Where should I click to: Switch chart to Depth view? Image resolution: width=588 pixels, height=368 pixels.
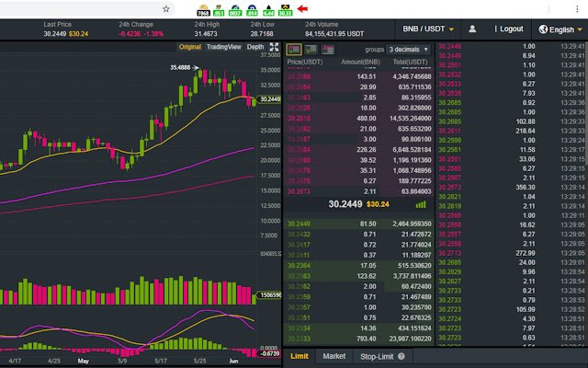pos(255,47)
